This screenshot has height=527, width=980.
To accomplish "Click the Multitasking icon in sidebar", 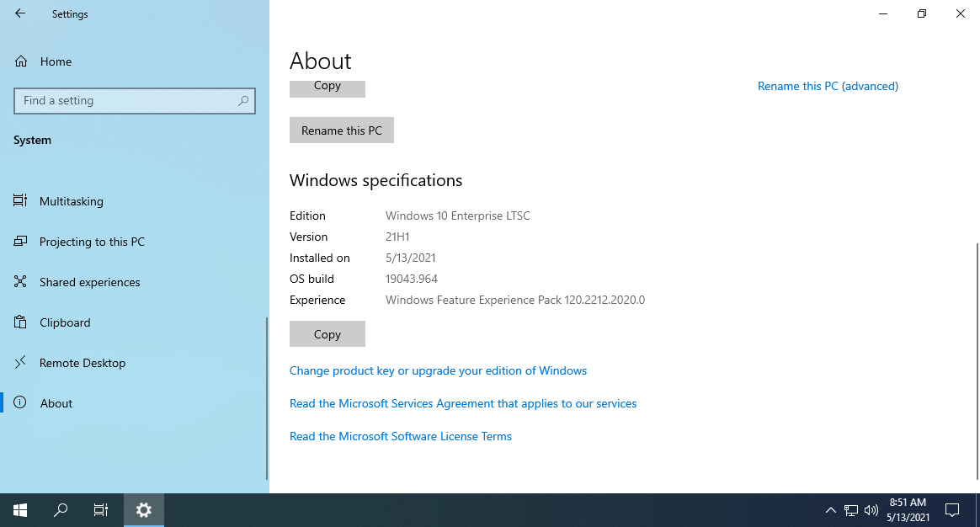I will (x=20, y=200).
